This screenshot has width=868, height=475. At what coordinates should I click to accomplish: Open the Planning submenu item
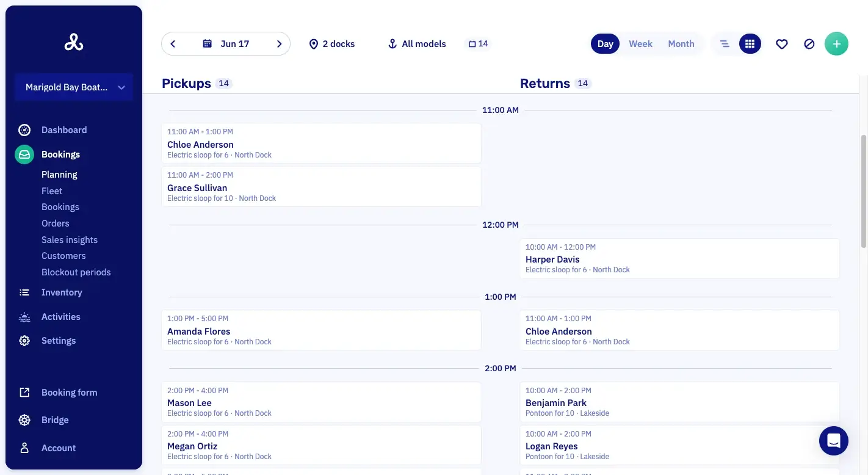pos(59,175)
